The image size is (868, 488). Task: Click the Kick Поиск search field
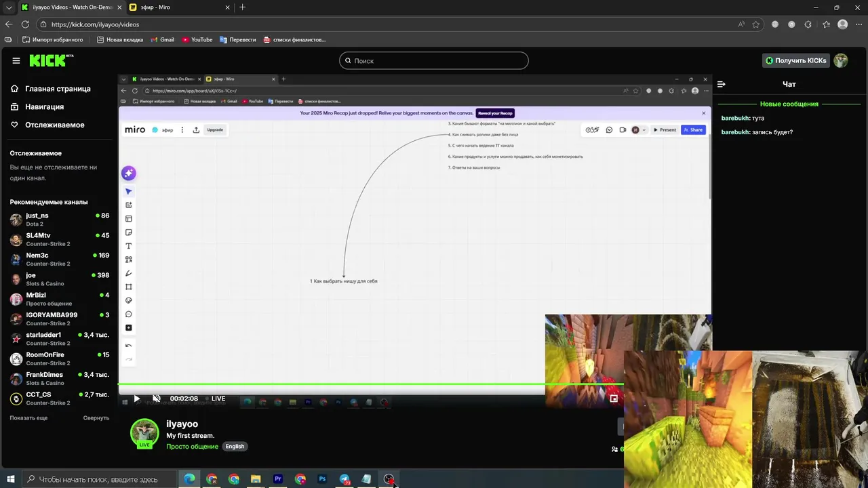coord(434,61)
